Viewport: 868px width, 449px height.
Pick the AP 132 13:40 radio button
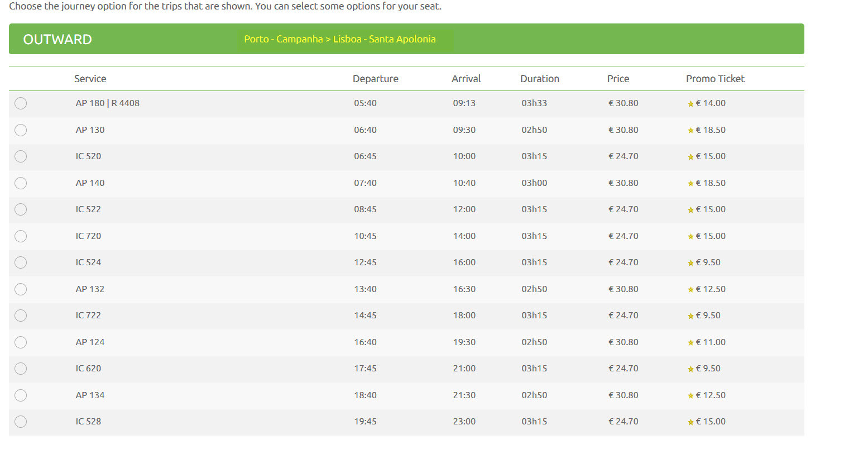coord(21,289)
